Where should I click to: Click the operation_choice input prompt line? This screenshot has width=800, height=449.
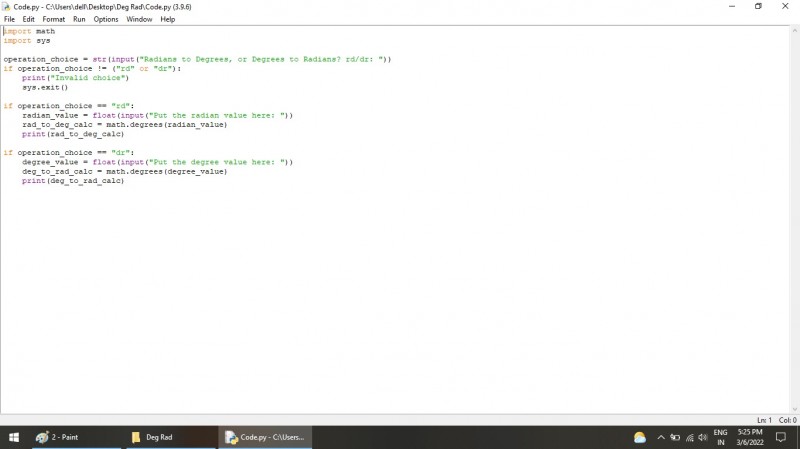click(x=197, y=59)
